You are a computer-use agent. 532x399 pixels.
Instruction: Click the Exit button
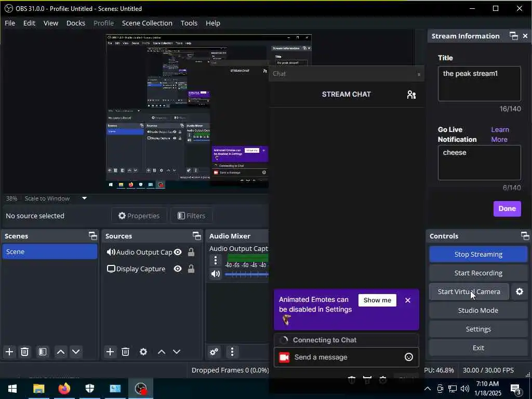click(x=478, y=348)
